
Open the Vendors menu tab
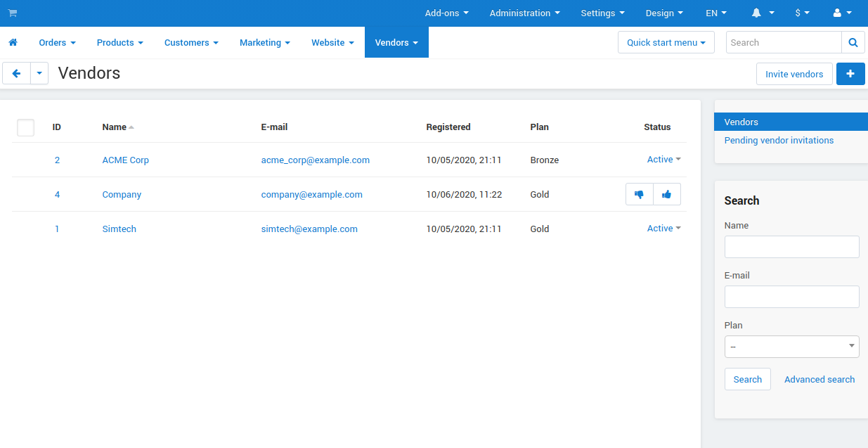coord(396,42)
